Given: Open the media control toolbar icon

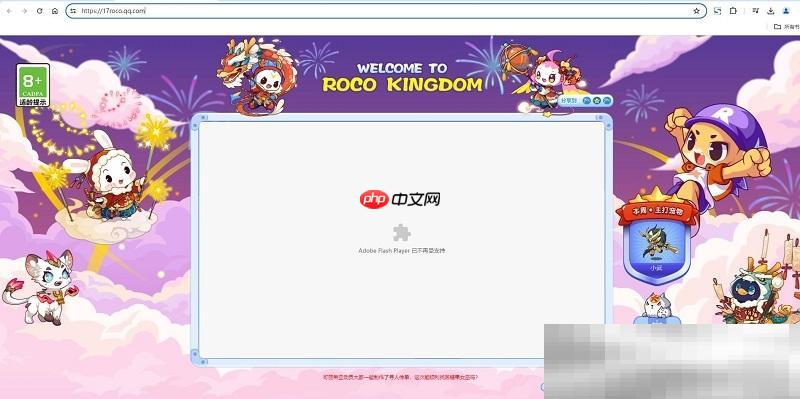Looking at the screenshot, I should [x=756, y=11].
